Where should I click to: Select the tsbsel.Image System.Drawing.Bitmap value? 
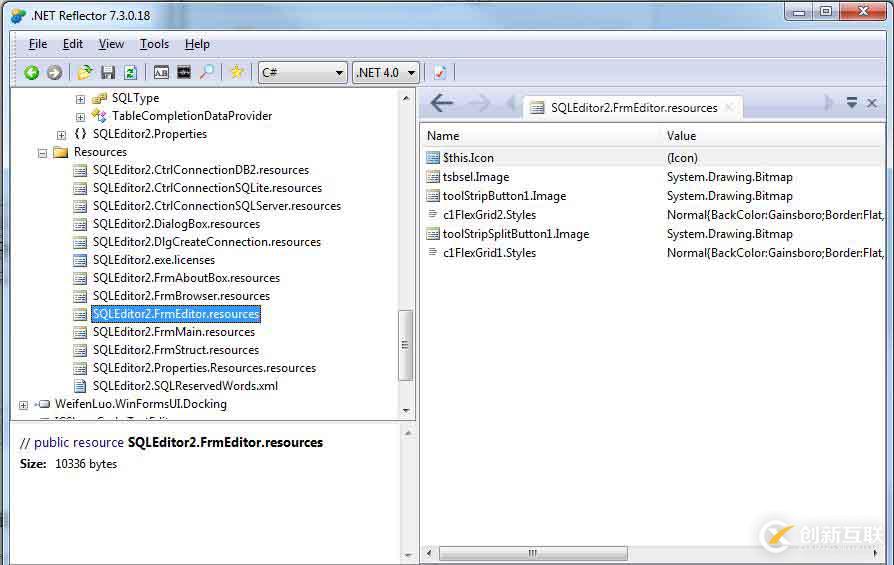[730, 177]
